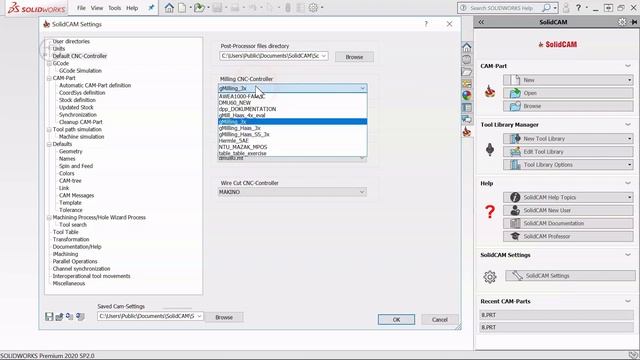Click the fourth icon in the Saved Cam-Settings row
640x360 pixels.
click(x=80, y=316)
